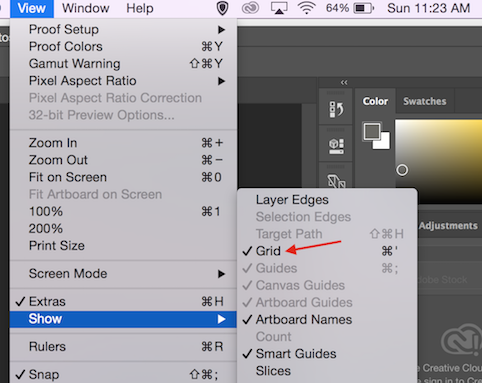Click the Creative Cloud menu bar icon
The height and width of the screenshot is (383, 482).
(250, 8)
